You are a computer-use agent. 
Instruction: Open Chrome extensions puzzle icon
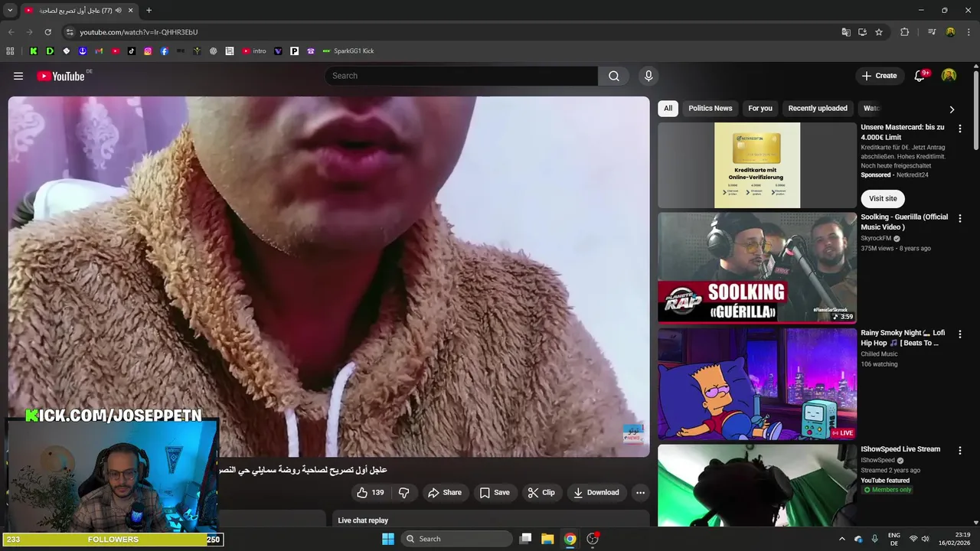904,32
